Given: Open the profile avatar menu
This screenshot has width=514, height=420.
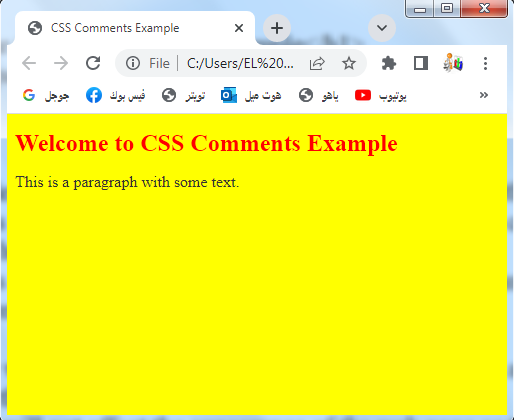Looking at the screenshot, I should 453,62.
